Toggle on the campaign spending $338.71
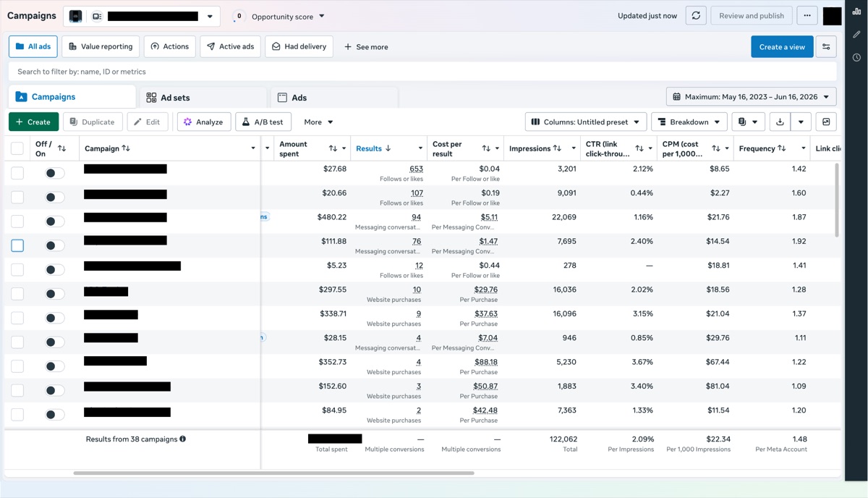This screenshot has height=498, width=868. 54,318
